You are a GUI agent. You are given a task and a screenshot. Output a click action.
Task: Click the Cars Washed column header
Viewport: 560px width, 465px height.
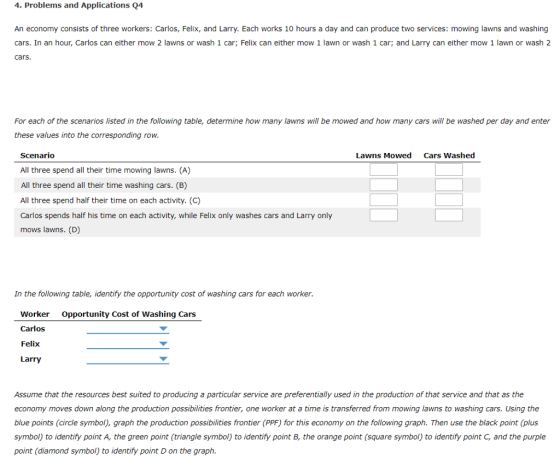click(x=449, y=155)
